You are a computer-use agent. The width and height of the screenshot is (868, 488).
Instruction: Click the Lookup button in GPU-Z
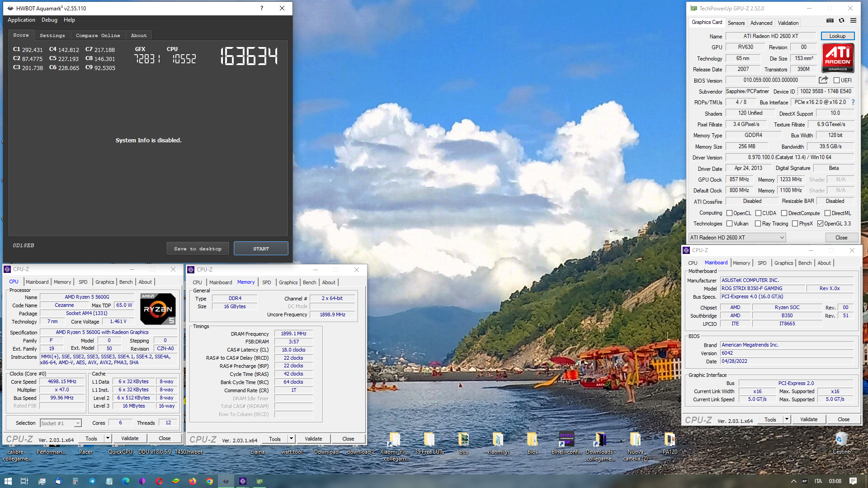click(x=837, y=36)
